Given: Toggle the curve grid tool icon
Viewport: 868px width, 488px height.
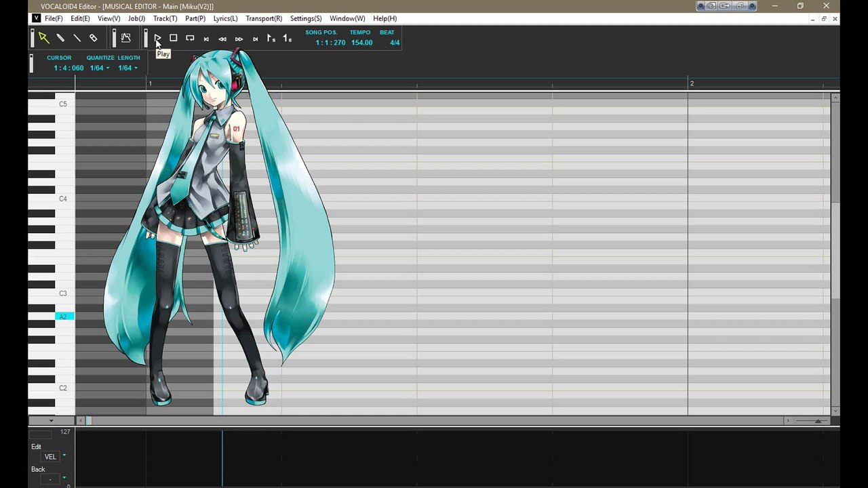Looking at the screenshot, I should tap(126, 38).
